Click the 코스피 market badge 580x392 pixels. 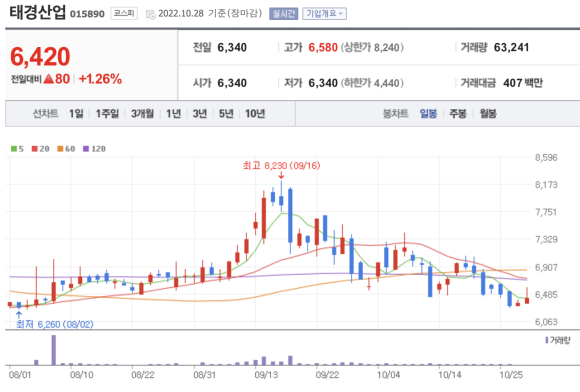(124, 14)
